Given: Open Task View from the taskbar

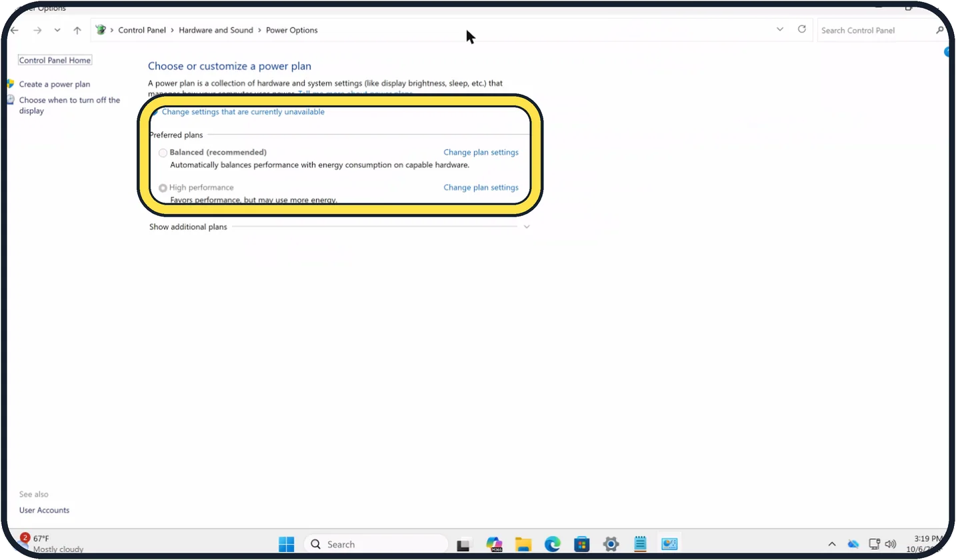Looking at the screenshot, I should (x=464, y=544).
